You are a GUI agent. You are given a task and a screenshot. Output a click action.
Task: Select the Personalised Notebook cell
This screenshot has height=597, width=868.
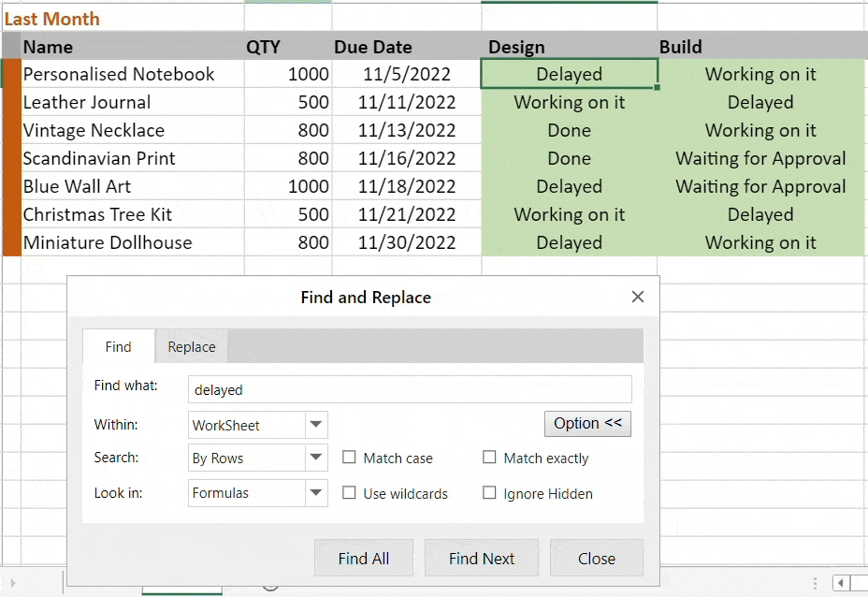pyautogui.click(x=119, y=74)
